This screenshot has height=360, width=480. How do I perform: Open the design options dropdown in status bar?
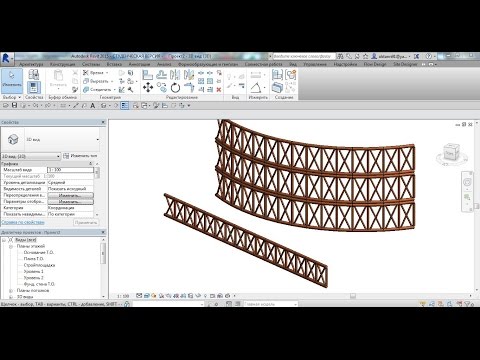pos(270,304)
